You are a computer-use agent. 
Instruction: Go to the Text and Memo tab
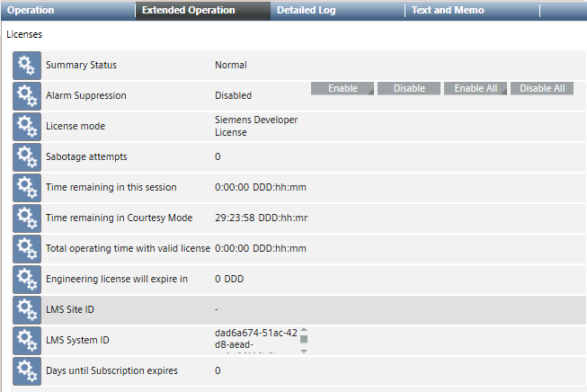(x=448, y=11)
